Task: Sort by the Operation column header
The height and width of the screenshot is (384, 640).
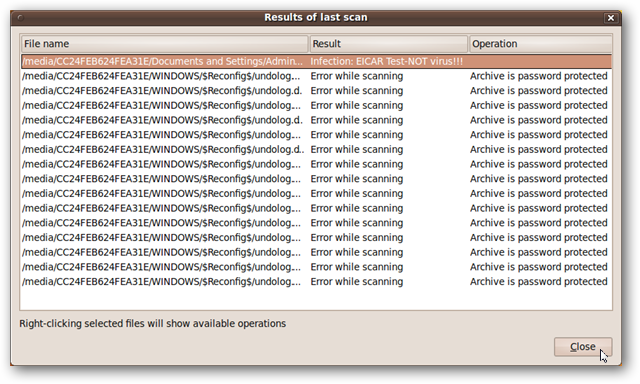Action: coord(540,44)
